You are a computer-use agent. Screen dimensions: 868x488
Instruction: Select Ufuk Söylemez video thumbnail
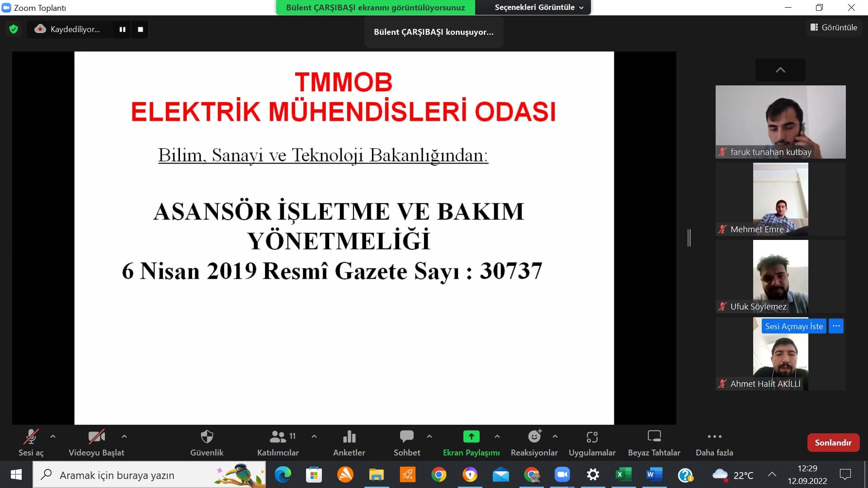click(780, 277)
